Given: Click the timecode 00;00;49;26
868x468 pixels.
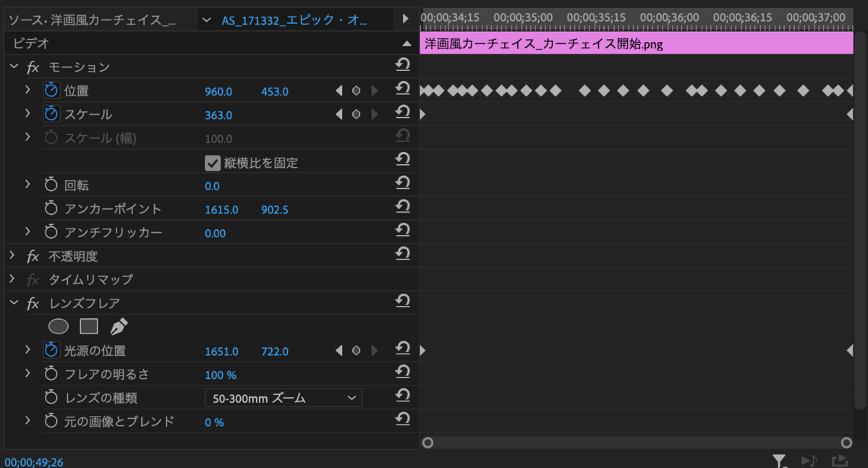Looking at the screenshot, I should 34,461.
